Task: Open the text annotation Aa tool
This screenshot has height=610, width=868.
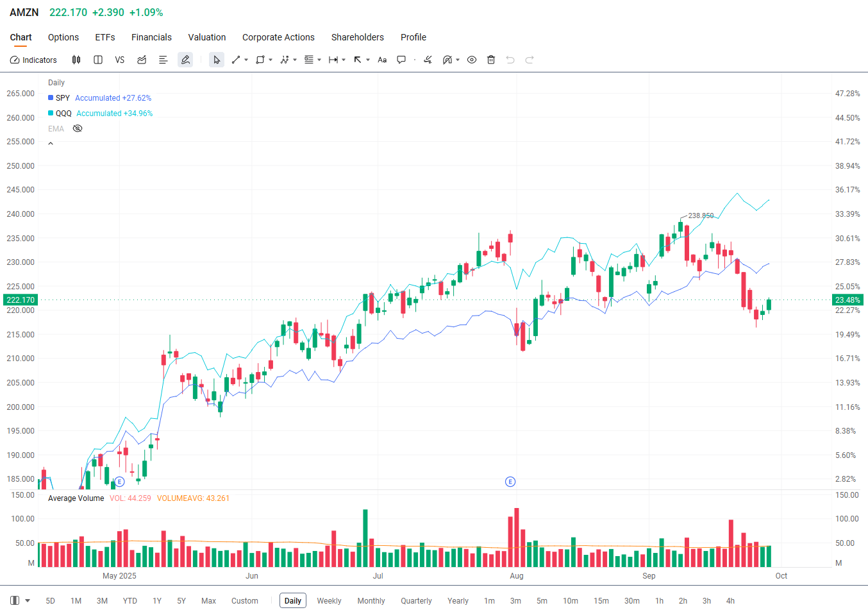Action: (382, 60)
